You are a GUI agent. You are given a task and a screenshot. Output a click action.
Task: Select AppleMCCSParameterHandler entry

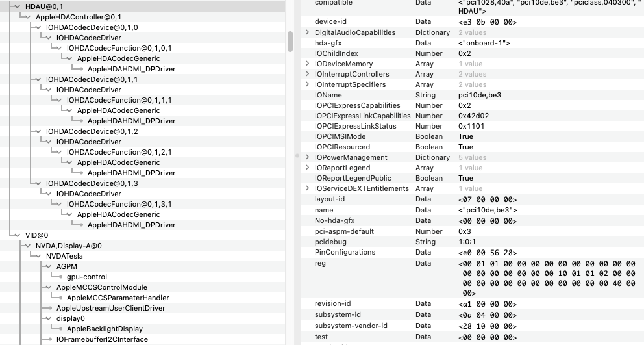click(118, 298)
